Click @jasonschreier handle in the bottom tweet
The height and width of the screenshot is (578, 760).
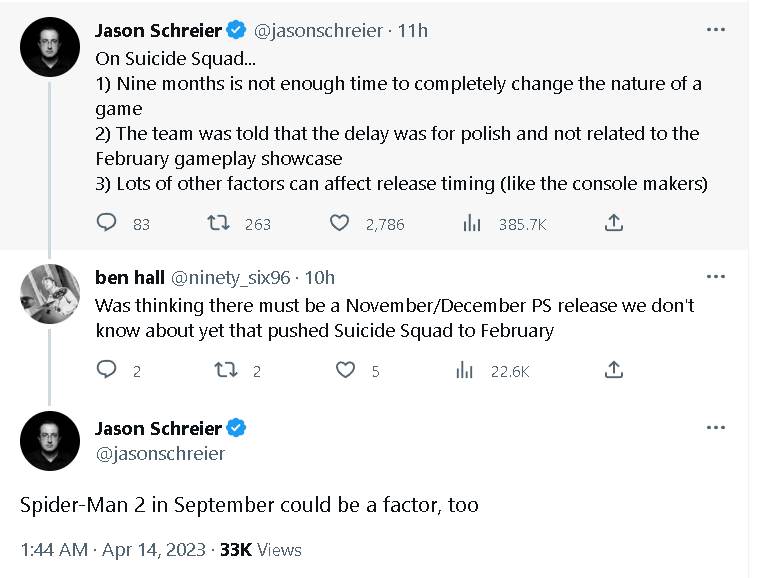click(x=160, y=454)
